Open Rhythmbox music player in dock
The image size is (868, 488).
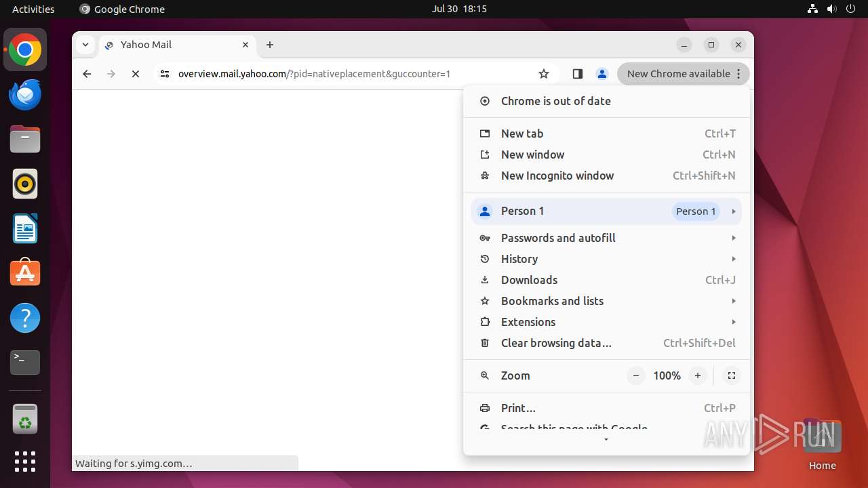[x=25, y=184]
